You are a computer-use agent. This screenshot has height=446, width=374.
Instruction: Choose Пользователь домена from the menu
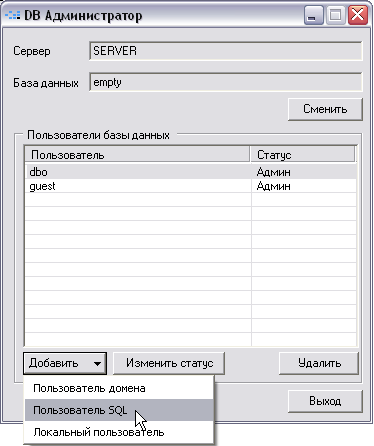[119, 388]
